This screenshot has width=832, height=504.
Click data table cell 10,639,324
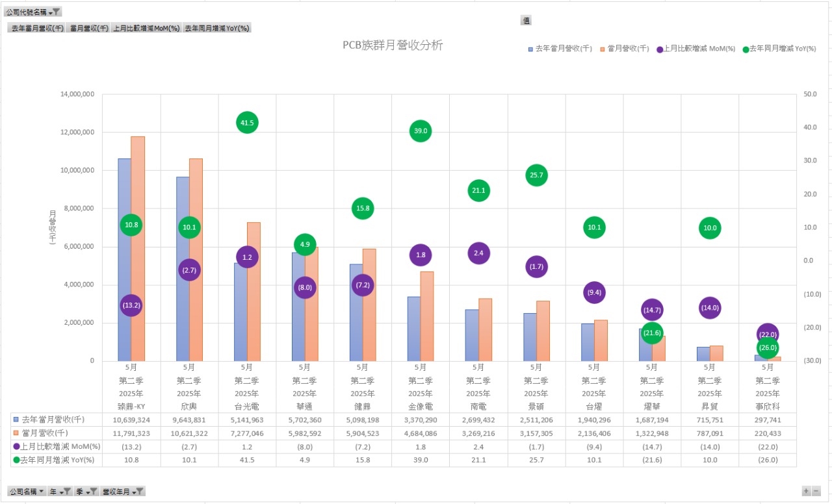click(131, 420)
